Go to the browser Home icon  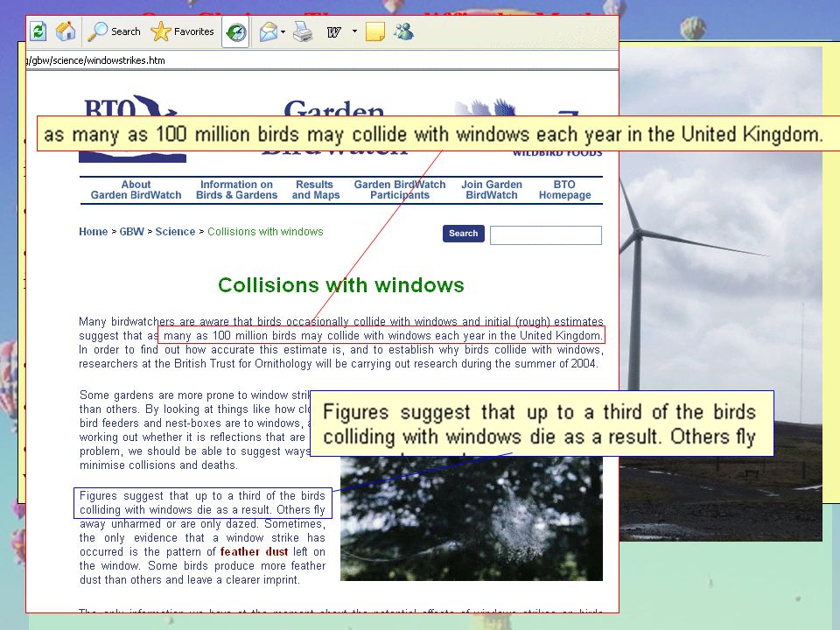click(66, 31)
